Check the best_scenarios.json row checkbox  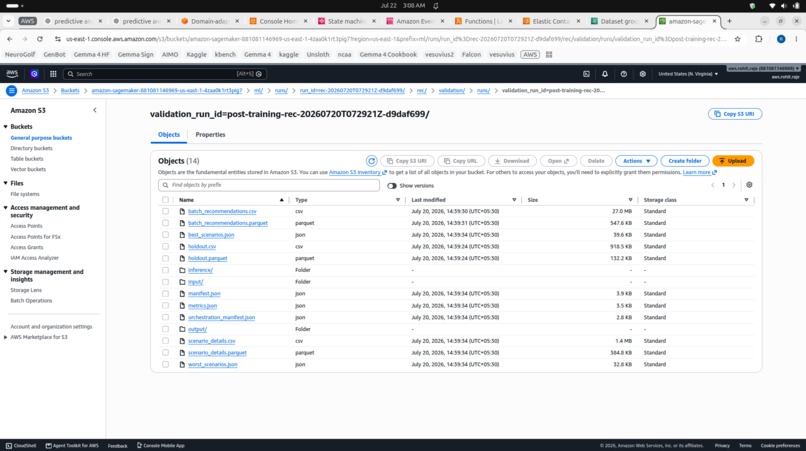(165, 234)
